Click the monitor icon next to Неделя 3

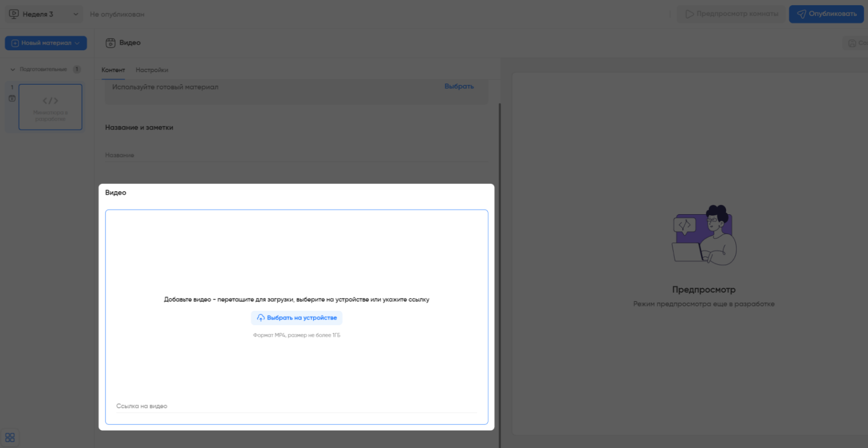[x=14, y=14]
